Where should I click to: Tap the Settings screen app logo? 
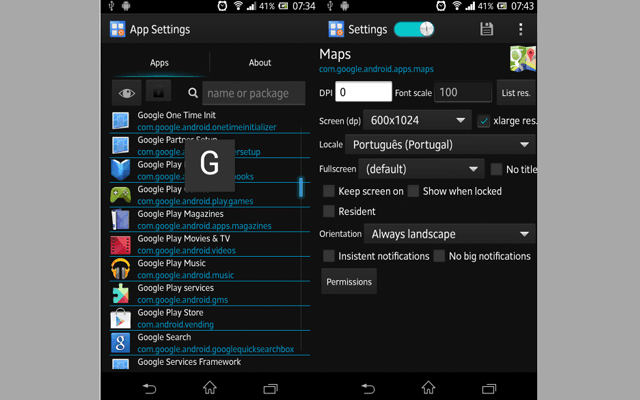coord(336,29)
